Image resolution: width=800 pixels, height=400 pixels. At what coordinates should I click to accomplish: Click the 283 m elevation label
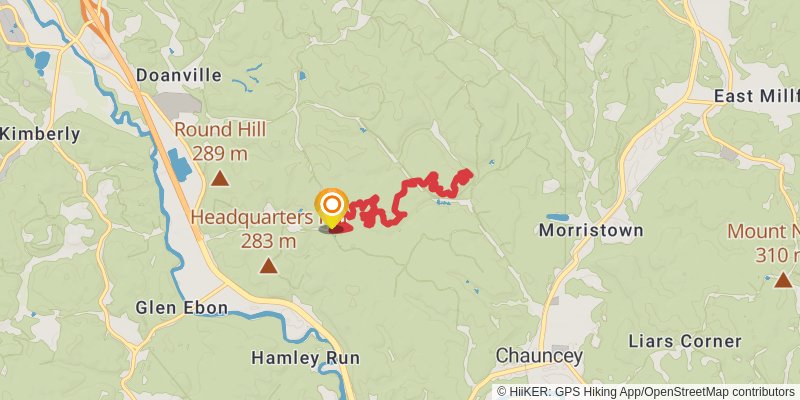(268, 241)
